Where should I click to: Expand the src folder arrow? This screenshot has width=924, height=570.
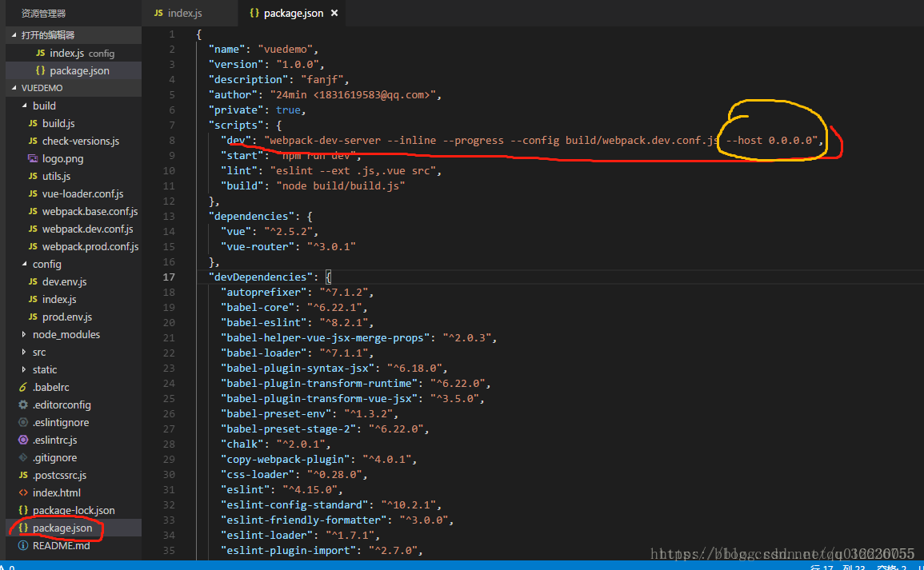point(23,352)
